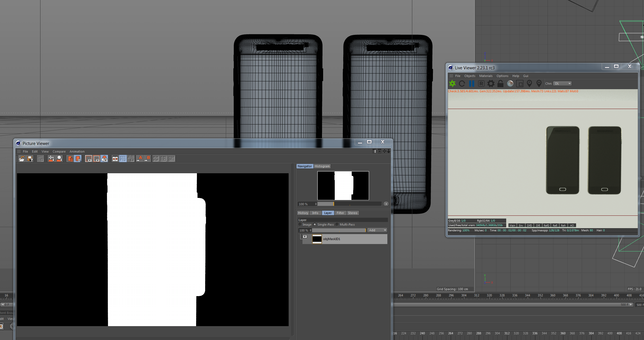The height and width of the screenshot is (340, 644).
Task: Open image in Picture Viewer
Action: click(x=22, y=159)
